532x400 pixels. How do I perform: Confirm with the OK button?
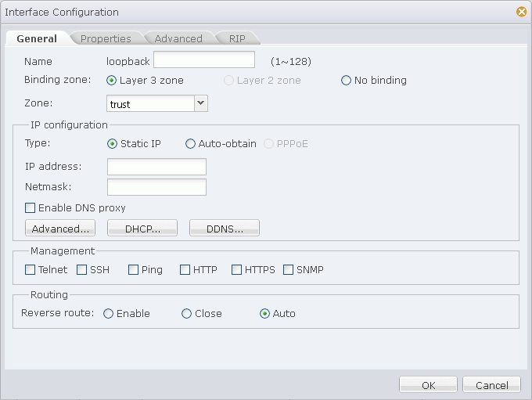pyautogui.click(x=428, y=384)
